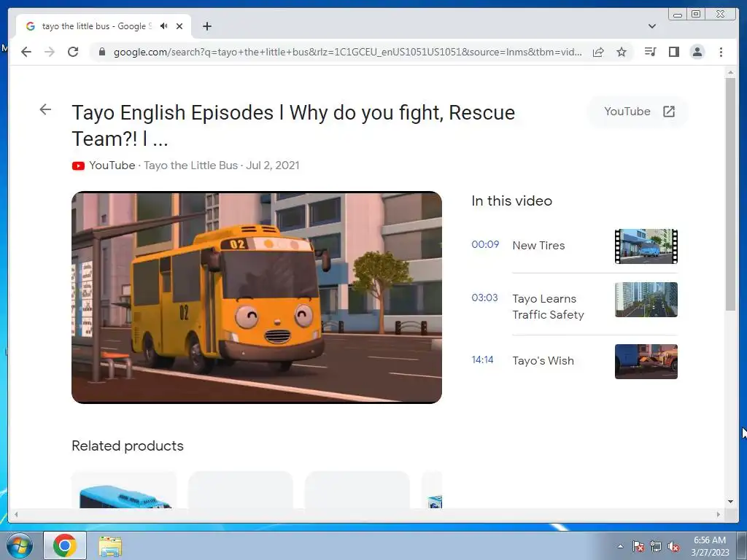The image size is (747, 560).
Task: Click the padlock site info icon
Action: point(101,52)
